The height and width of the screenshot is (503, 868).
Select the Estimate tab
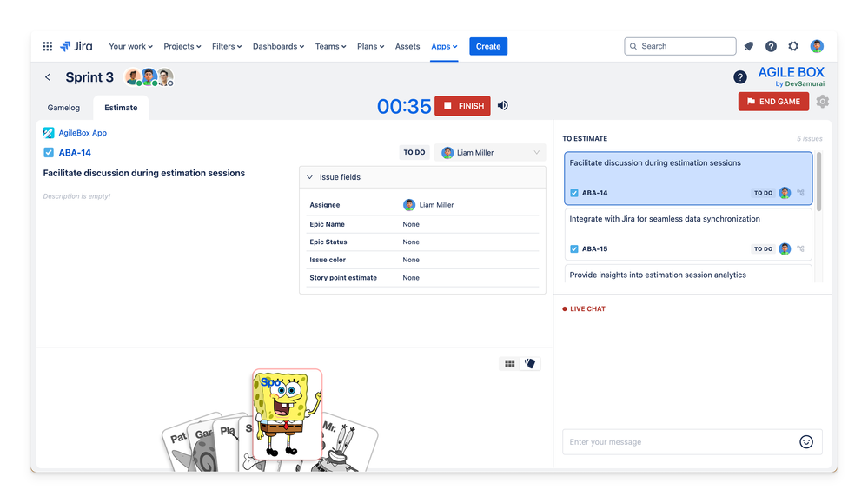click(x=121, y=108)
